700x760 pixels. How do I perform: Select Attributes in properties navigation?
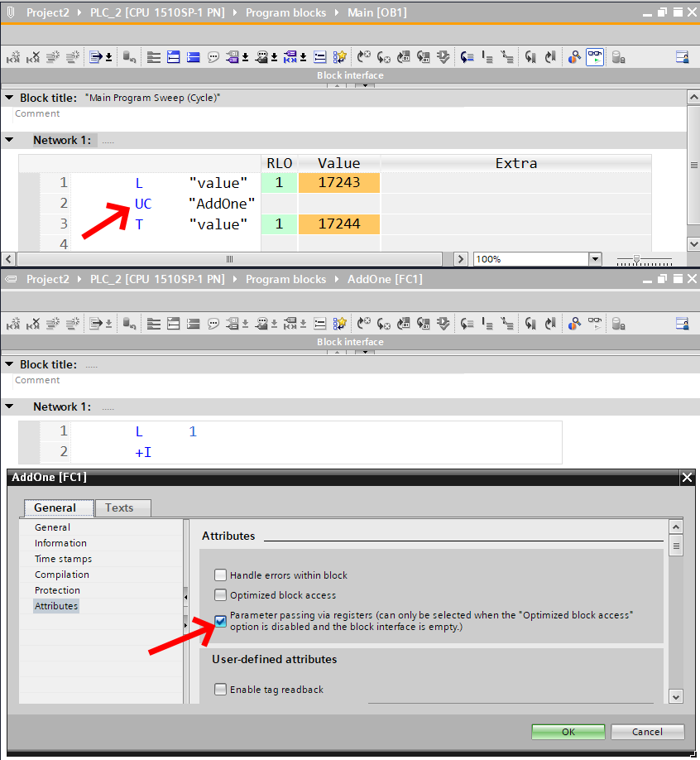56,606
